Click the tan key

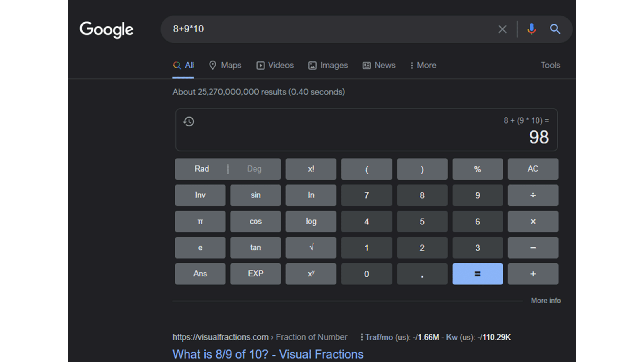(256, 248)
